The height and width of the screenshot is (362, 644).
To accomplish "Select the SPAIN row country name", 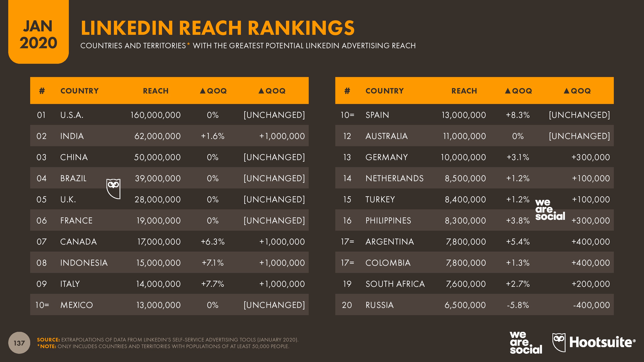I will pos(377,115).
